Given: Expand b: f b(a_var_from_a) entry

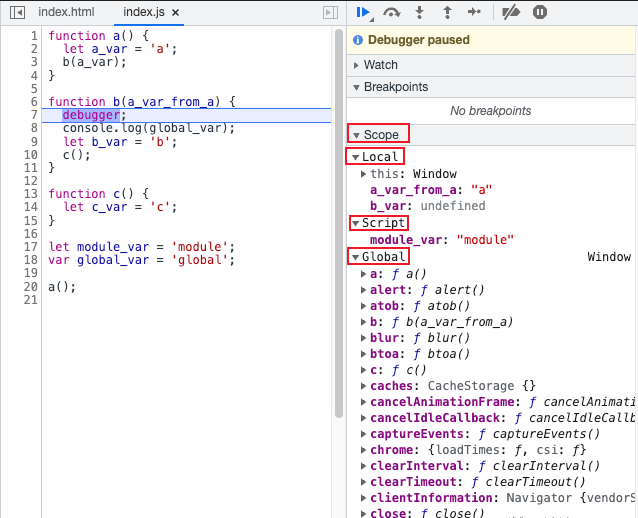Looking at the screenshot, I should (363, 322).
